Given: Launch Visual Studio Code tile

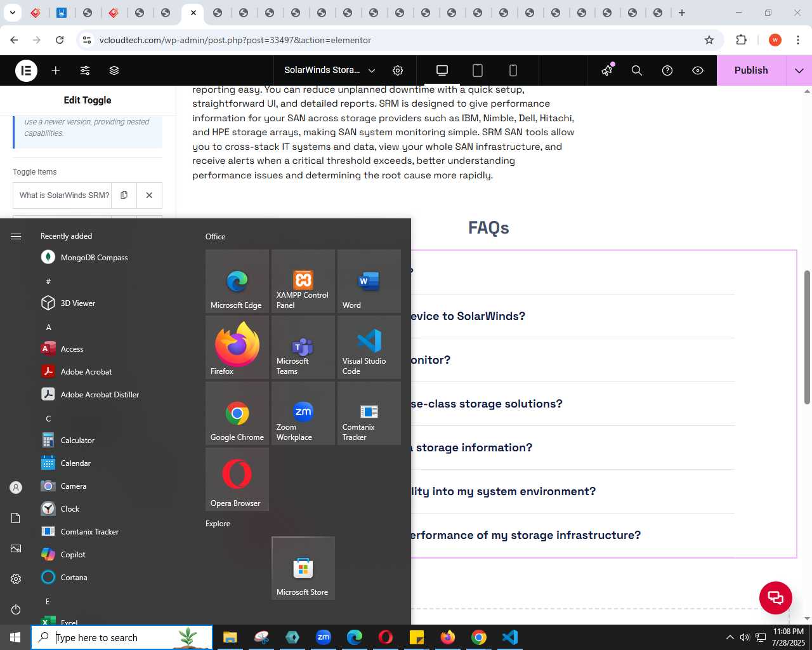Looking at the screenshot, I should click(x=369, y=347).
